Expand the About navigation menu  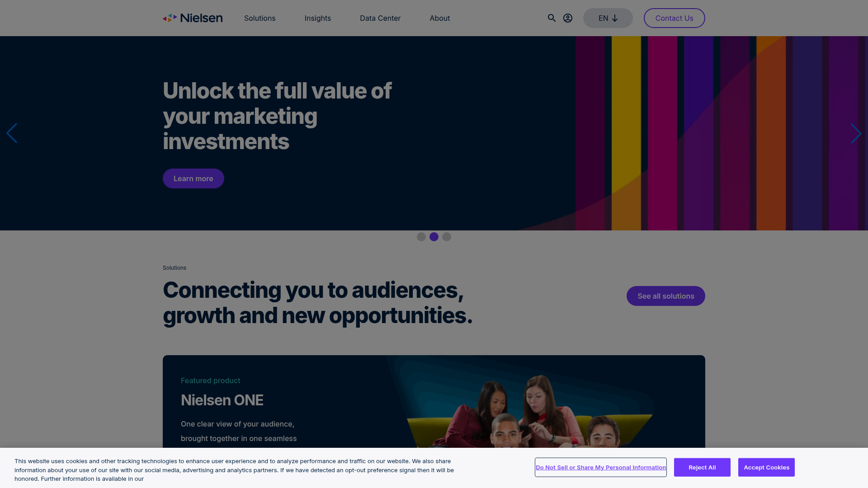click(439, 18)
